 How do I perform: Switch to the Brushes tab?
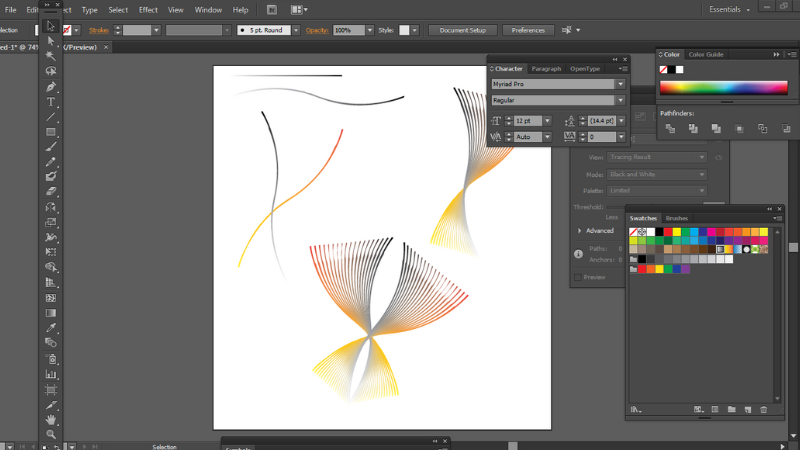click(x=677, y=218)
